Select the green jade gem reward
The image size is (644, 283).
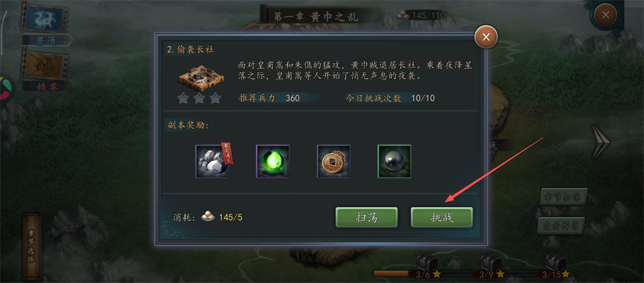[272, 161]
